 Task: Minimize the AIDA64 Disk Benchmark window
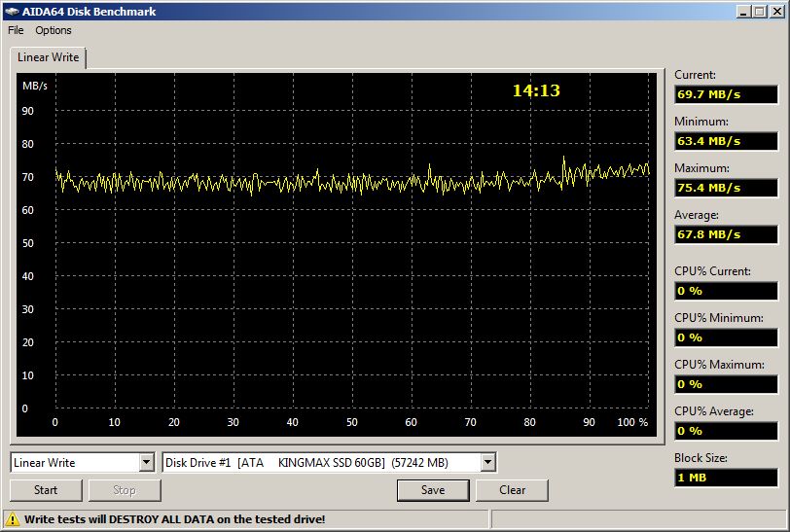744,11
